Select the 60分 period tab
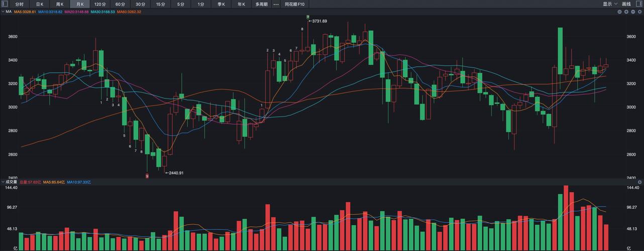Image resolution: width=644 pixels, height=251 pixels. point(120,4)
